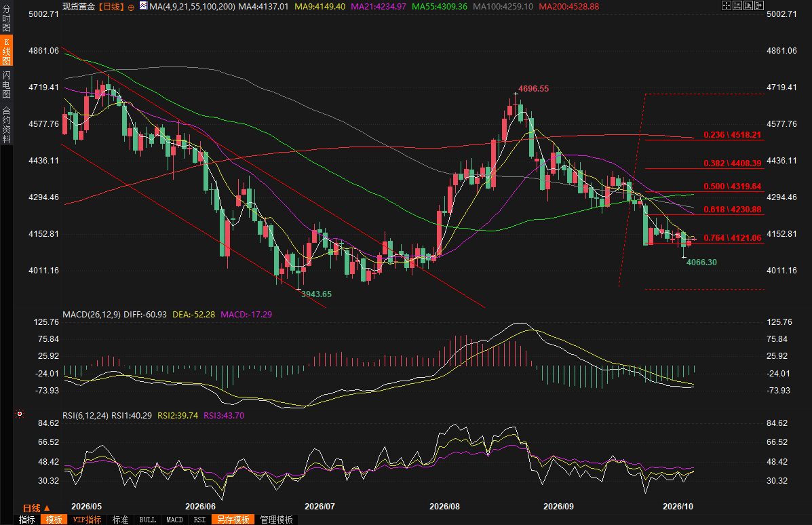Open the 分时图 sidebar view
The image size is (812, 525).
(6, 18)
